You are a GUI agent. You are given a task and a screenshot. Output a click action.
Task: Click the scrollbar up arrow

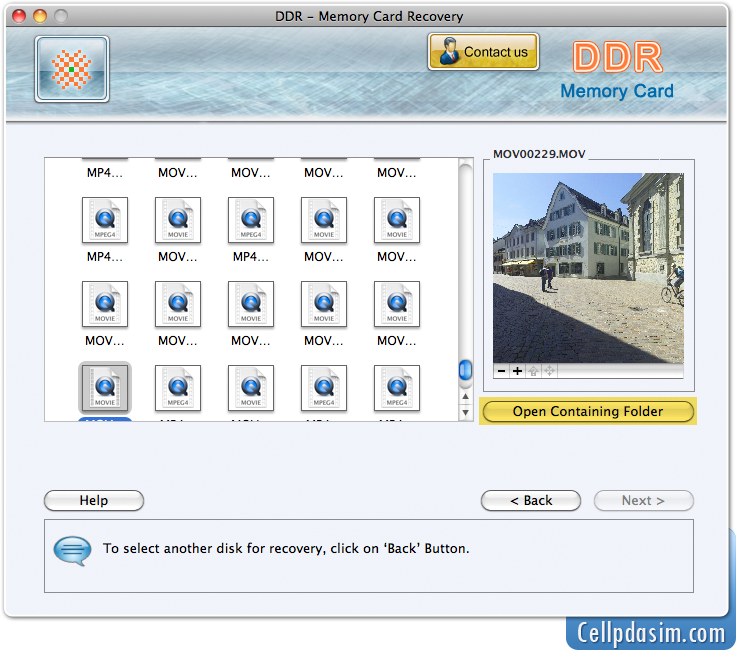(x=465, y=397)
